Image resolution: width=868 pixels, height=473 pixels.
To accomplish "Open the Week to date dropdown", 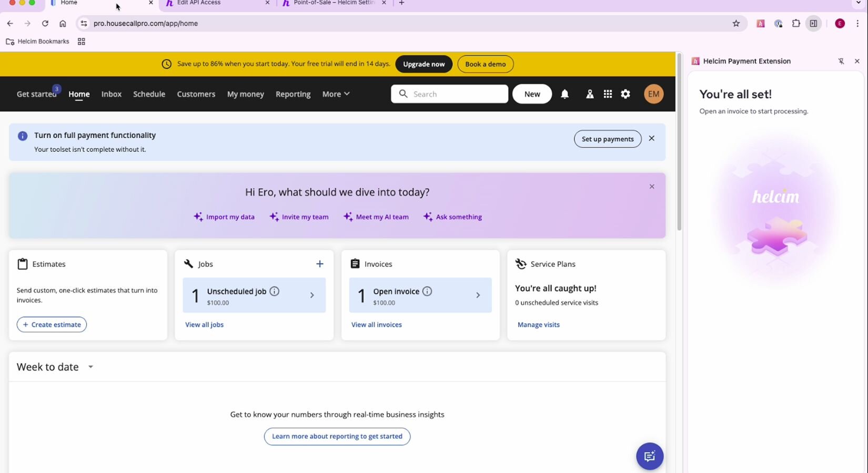I will click(90, 367).
